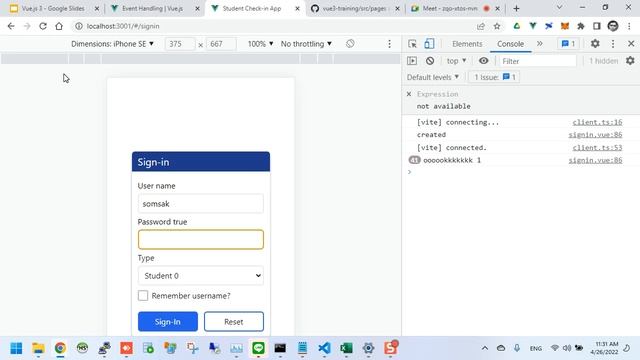The height and width of the screenshot is (360, 640).
Task: Open DevTools customize three-dot menu
Action: (x=613, y=44)
